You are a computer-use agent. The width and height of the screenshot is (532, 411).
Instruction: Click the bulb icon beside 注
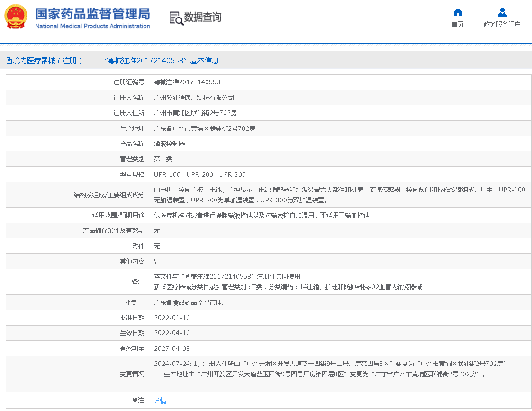tap(135, 401)
